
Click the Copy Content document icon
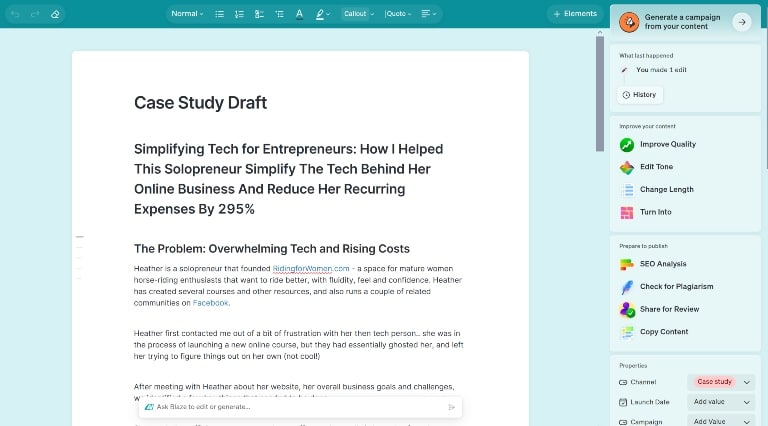pyautogui.click(x=627, y=332)
